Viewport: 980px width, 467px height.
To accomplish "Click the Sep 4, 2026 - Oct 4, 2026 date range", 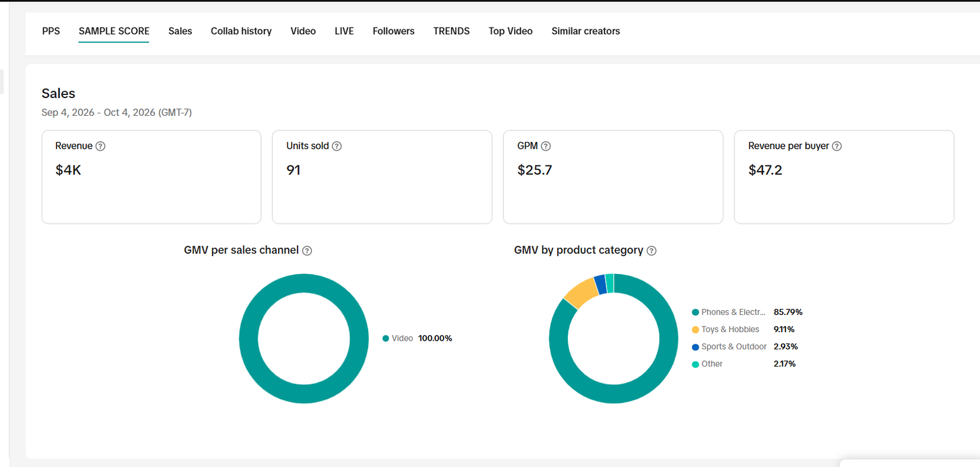I will tap(116, 113).
